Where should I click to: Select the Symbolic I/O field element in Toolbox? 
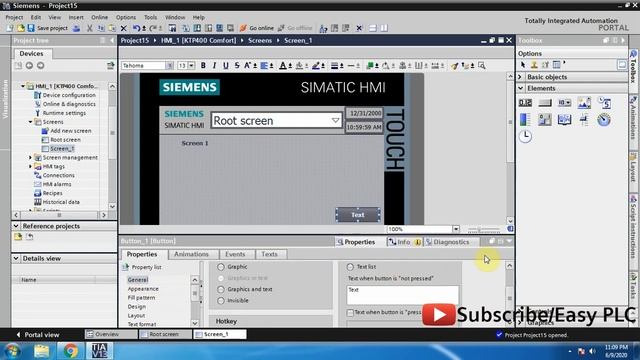pos(564,102)
